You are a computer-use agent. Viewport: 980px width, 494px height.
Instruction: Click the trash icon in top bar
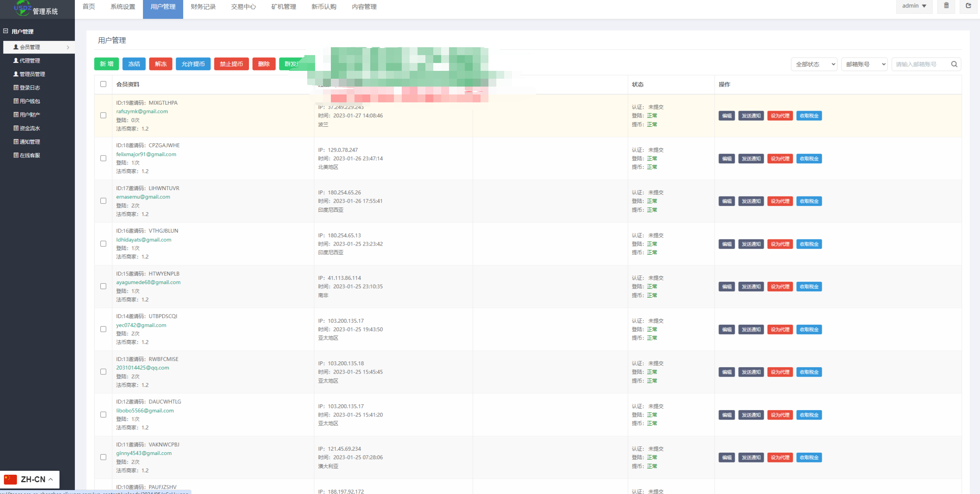pos(946,6)
